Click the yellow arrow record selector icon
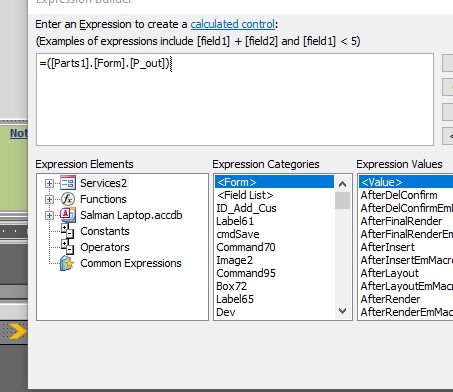 (17, 331)
